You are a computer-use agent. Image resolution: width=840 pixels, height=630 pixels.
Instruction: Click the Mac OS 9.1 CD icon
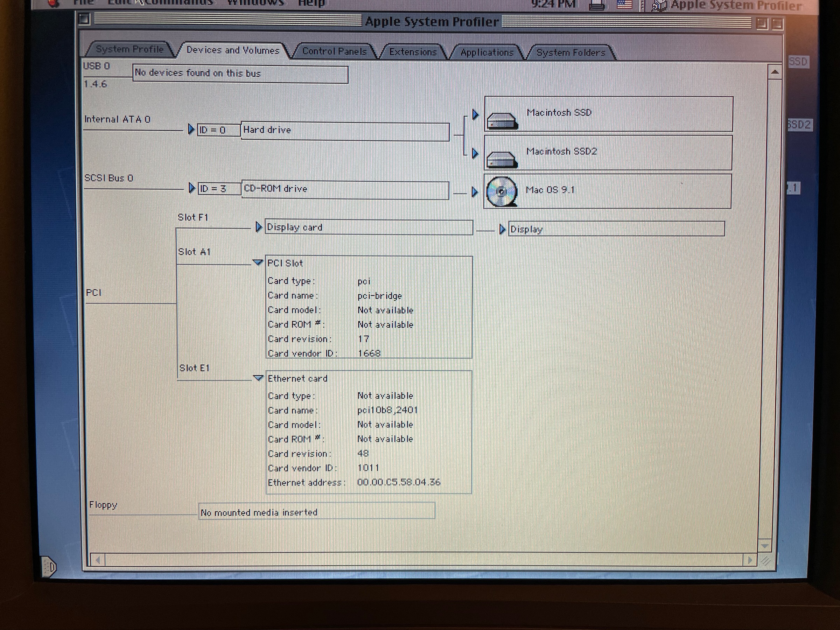(501, 192)
